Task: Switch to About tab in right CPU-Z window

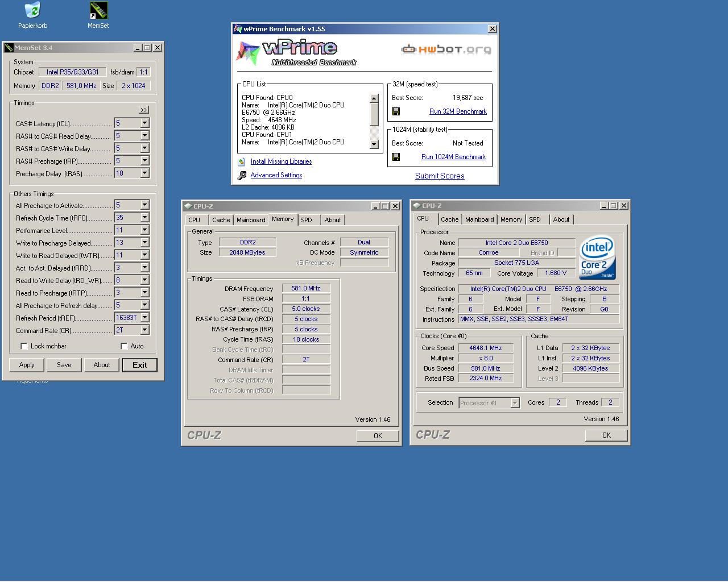Action: tap(561, 219)
